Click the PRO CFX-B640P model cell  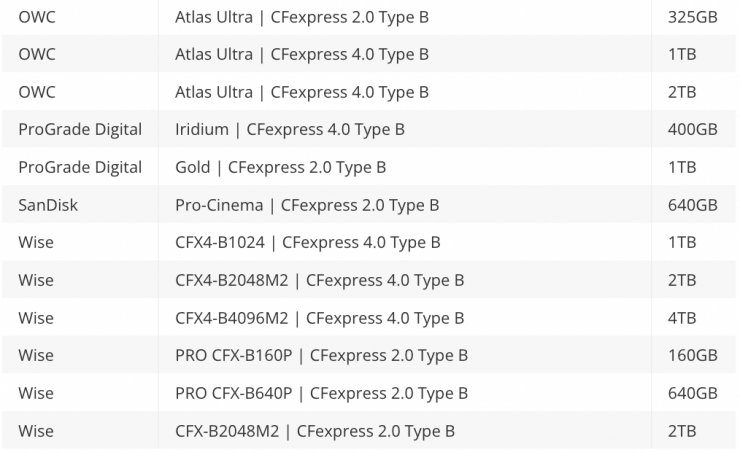tap(322, 393)
